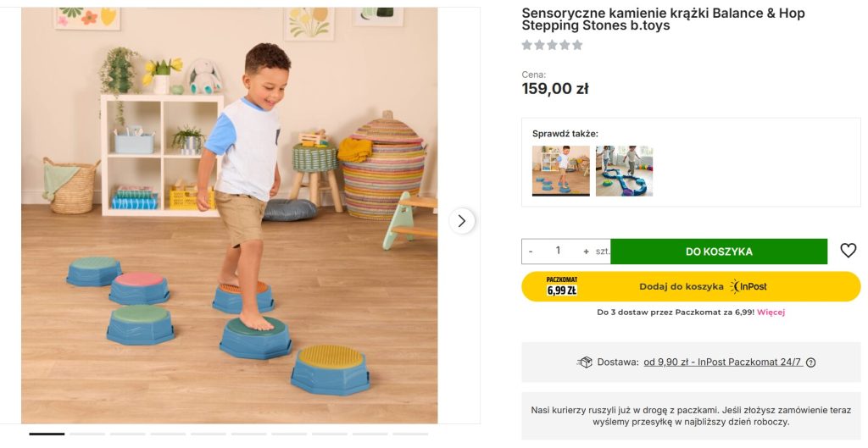Image resolution: width=868 pixels, height=448 pixels.
Task: Increase quantity with the plus button
Action: point(586,252)
